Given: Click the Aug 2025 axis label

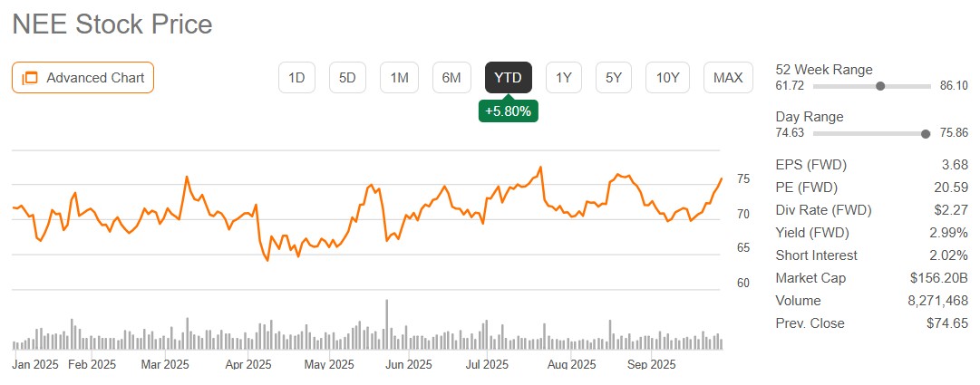Looking at the screenshot, I should [x=571, y=365].
